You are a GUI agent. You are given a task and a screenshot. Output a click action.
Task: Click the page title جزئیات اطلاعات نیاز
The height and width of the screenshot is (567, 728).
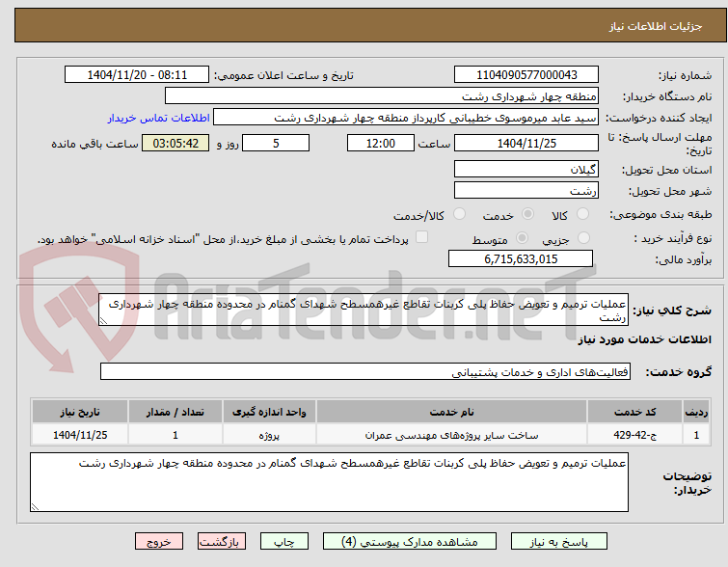pyautogui.click(x=655, y=26)
